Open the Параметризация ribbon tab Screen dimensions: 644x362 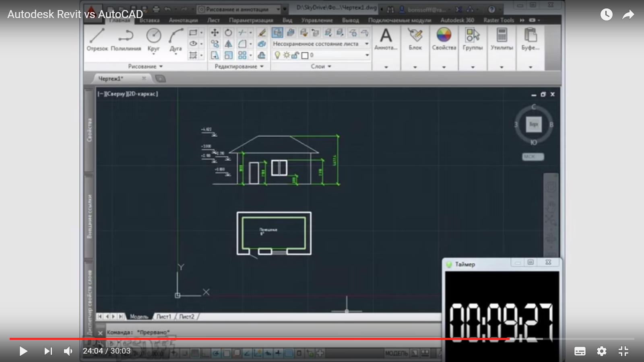251,20
